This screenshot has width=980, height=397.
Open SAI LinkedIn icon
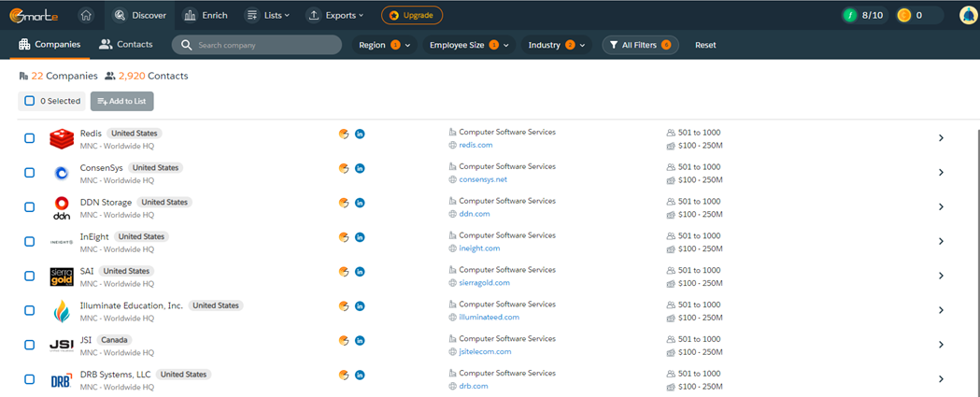[x=360, y=271]
